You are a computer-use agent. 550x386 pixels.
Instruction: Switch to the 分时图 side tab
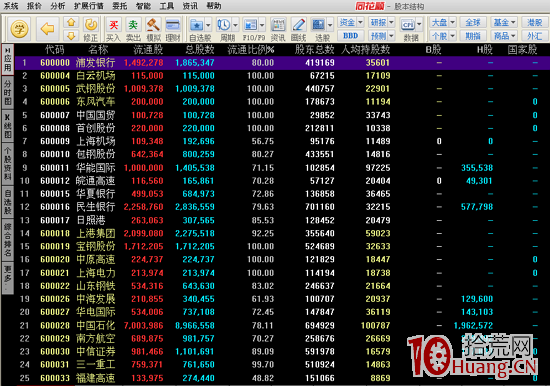(8, 92)
